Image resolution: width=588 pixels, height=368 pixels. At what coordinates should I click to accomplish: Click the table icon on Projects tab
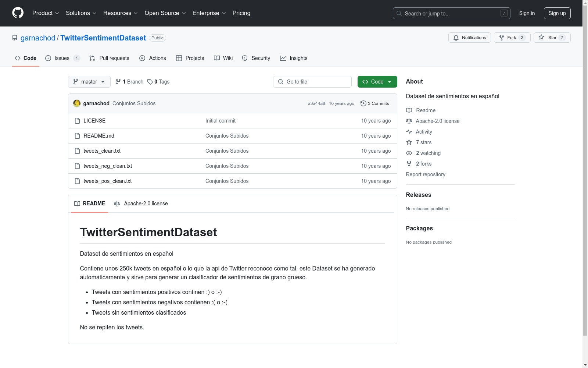[x=179, y=58]
